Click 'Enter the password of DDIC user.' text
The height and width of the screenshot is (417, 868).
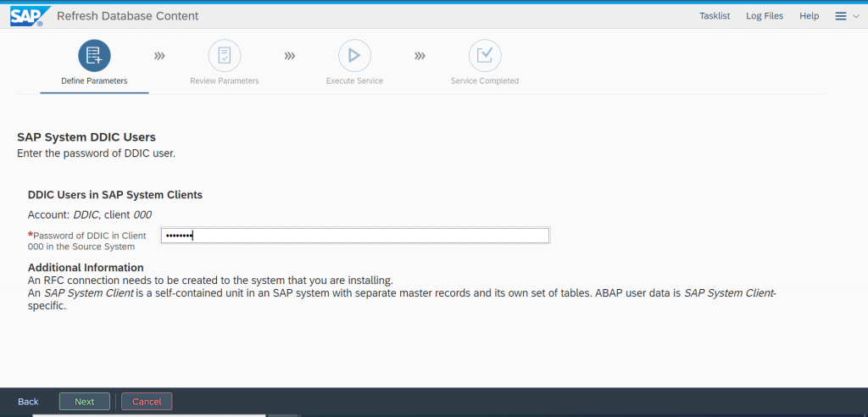[97, 153]
